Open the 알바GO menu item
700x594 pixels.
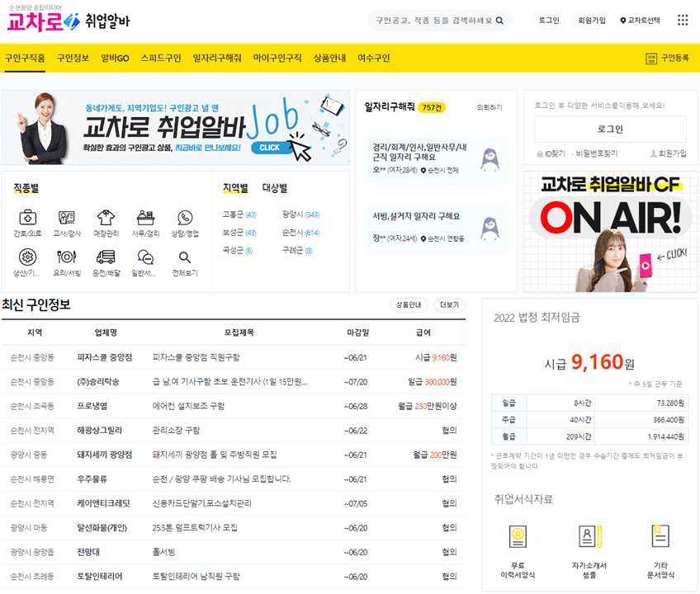point(113,59)
